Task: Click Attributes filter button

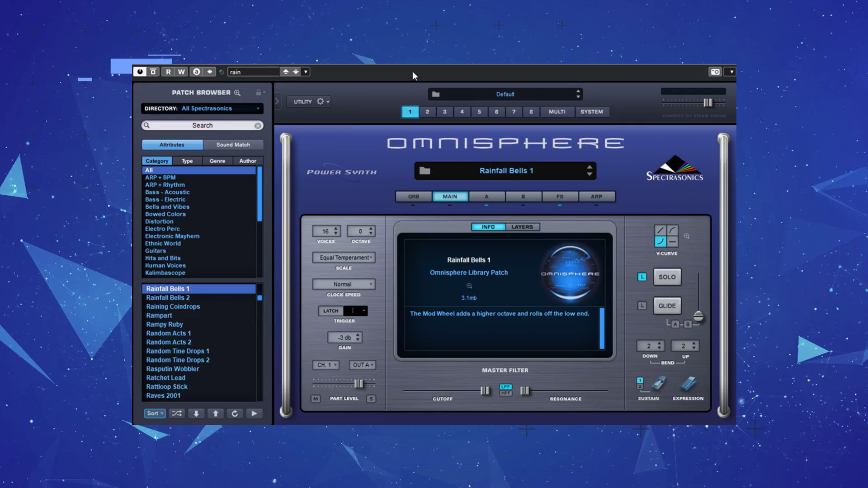Action: (172, 144)
